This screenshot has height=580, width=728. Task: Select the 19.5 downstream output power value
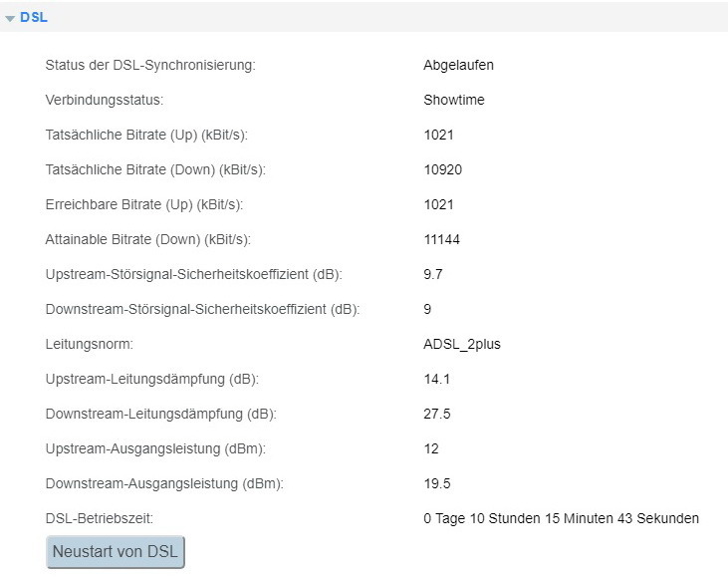click(x=437, y=483)
